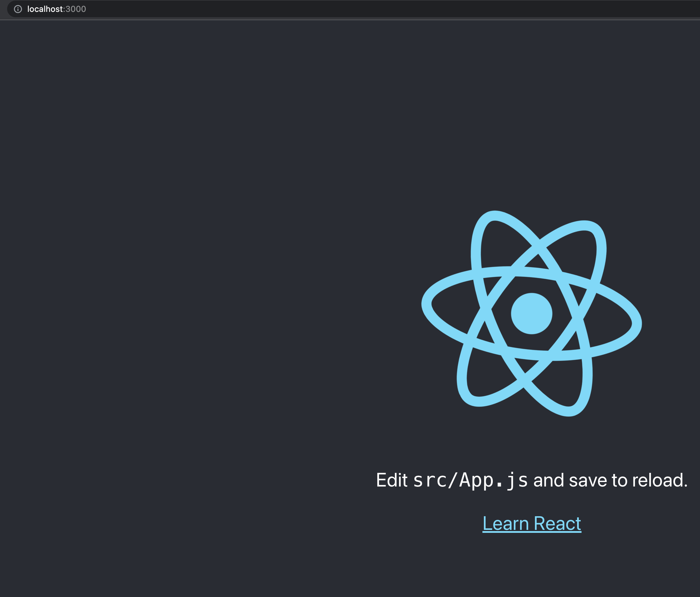Open the Learn React link
700x597 pixels.
pyautogui.click(x=532, y=524)
